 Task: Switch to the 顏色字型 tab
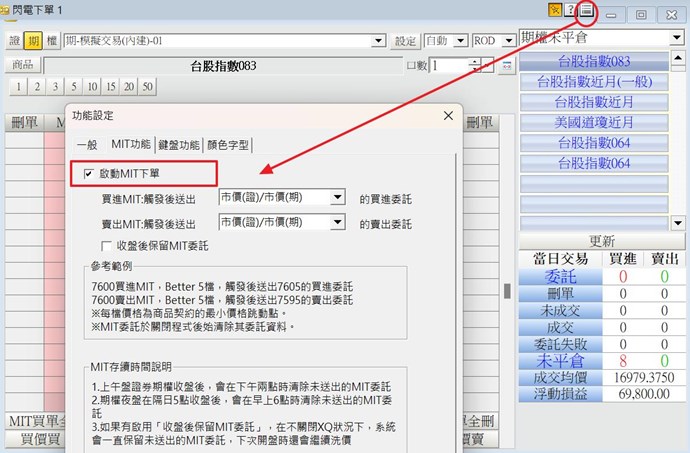click(228, 144)
